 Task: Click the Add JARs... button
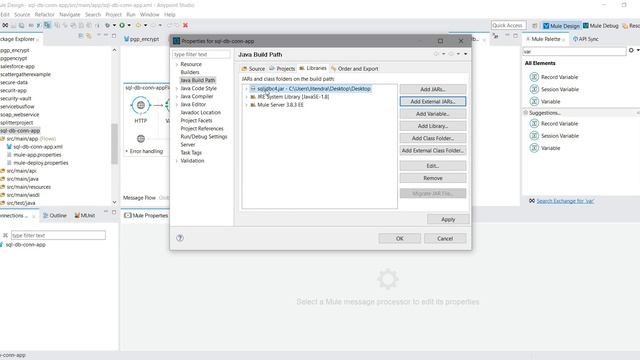[x=433, y=89]
